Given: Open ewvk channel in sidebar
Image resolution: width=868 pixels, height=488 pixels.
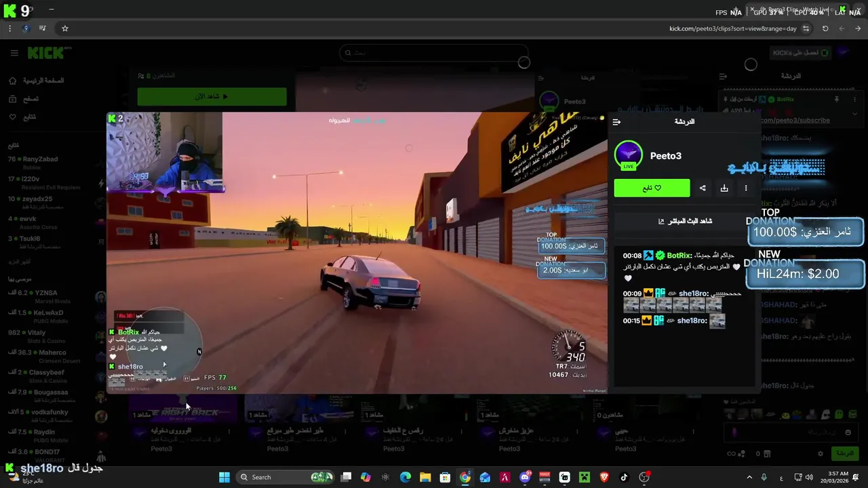Looking at the screenshot, I should (42, 222).
